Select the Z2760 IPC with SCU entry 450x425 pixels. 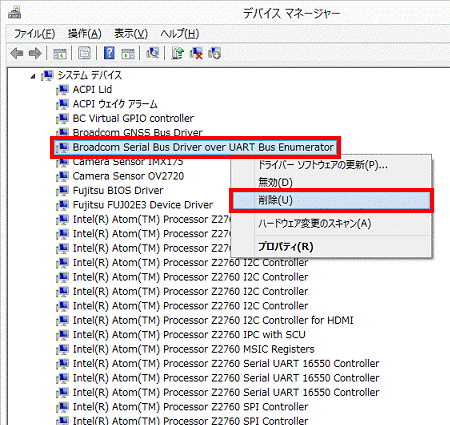coord(189,334)
